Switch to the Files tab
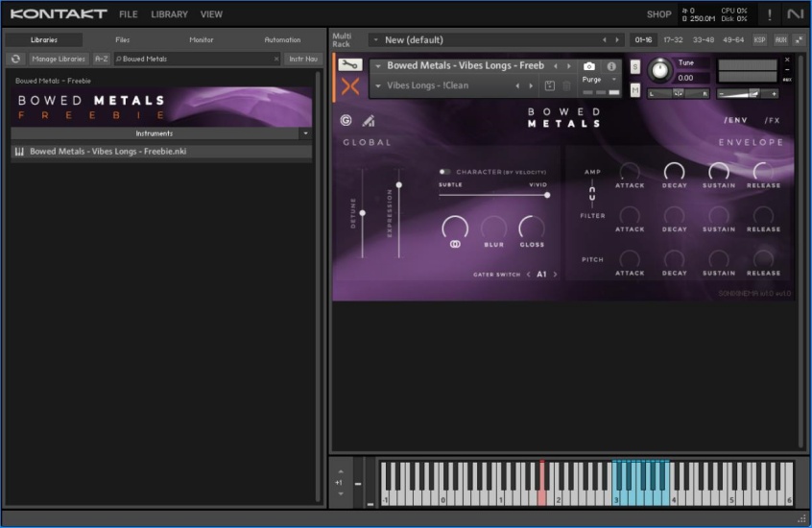The height and width of the screenshot is (528, 812). click(122, 40)
